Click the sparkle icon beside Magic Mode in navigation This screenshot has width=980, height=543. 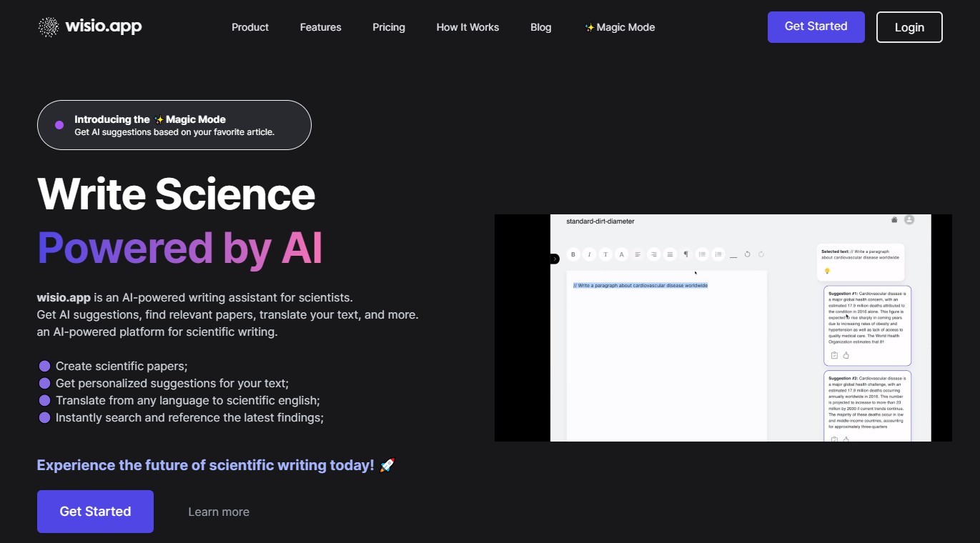pos(590,27)
